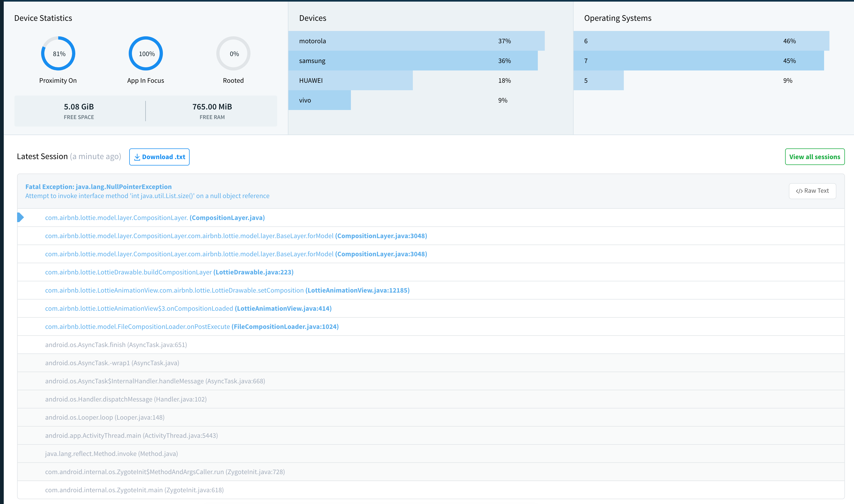Click ZygoteInit$MethodAndArgsCaller.run frame

click(431, 472)
